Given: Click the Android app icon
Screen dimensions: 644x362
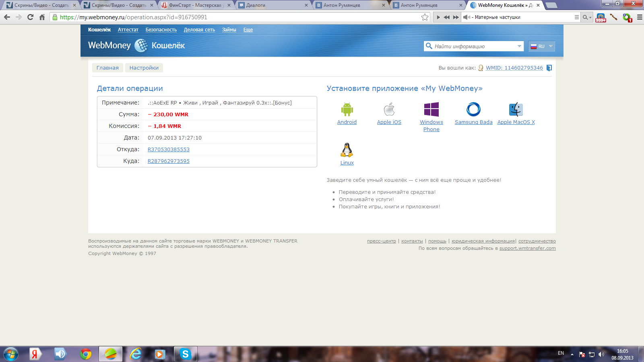Looking at the screenshot, I should (347, 109).
